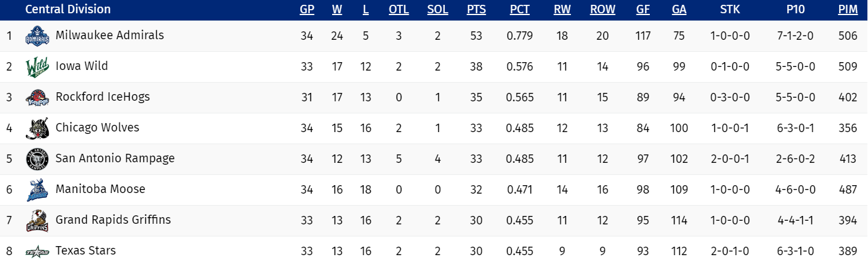Sort table by GP column header
The width and height of the screenshot is (868, 266).
tap(307, 10)
